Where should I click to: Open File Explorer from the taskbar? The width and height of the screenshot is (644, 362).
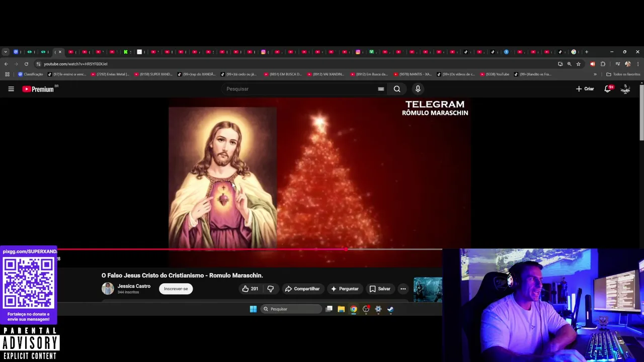[341, 309]
